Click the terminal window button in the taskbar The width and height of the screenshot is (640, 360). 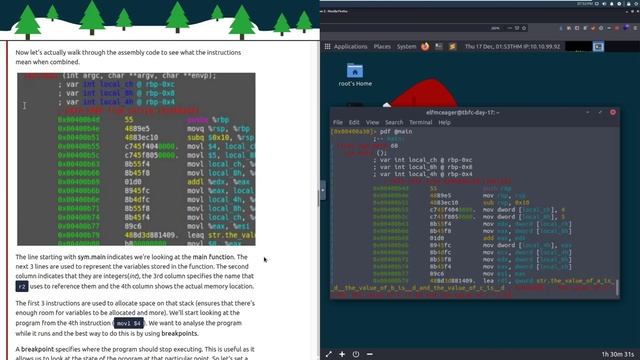[x=598, y=47]
